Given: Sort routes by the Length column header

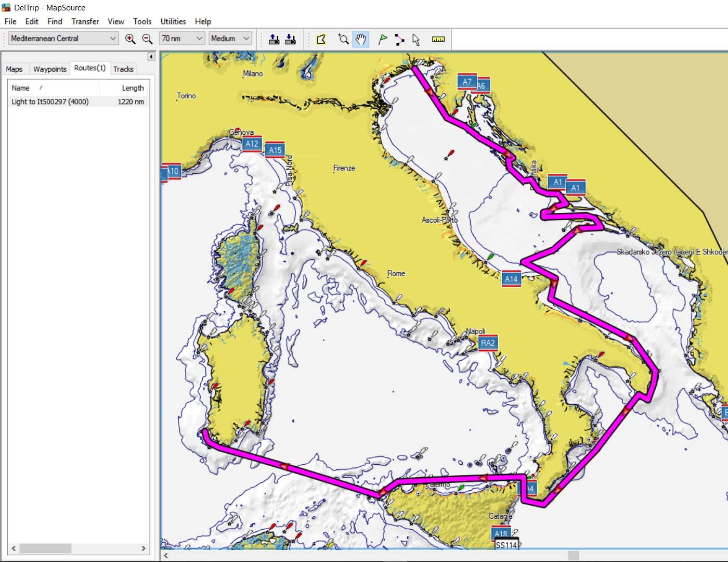Looking at the screenshot, I should 133,88.
